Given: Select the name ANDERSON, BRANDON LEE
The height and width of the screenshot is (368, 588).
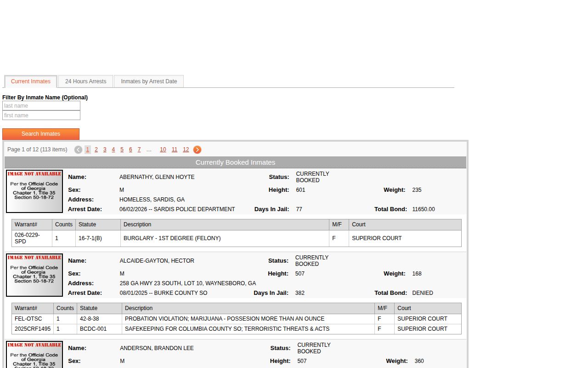Looking at the screenshot, I should click(157, 348).
